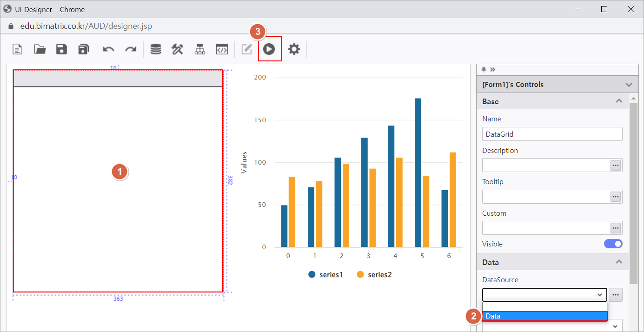Open a file with the folder icon
This screenshot has height=332, width=644.
point(40,49)
